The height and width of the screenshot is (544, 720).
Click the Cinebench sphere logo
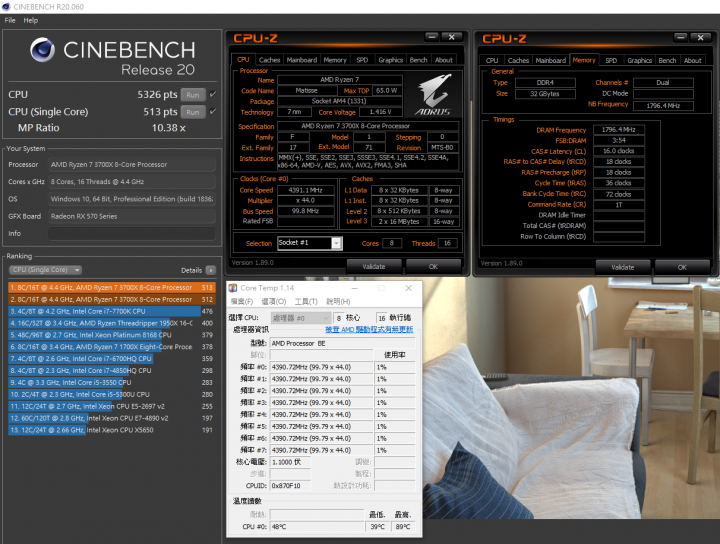point(42,50)
